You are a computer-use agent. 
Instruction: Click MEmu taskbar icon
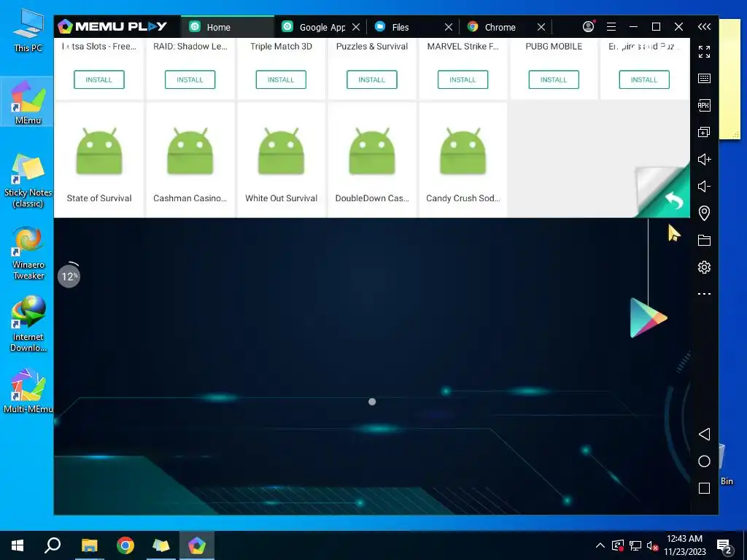click(197, 545)
